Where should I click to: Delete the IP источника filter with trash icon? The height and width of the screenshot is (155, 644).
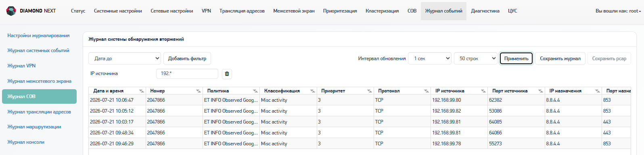(227, 74)
